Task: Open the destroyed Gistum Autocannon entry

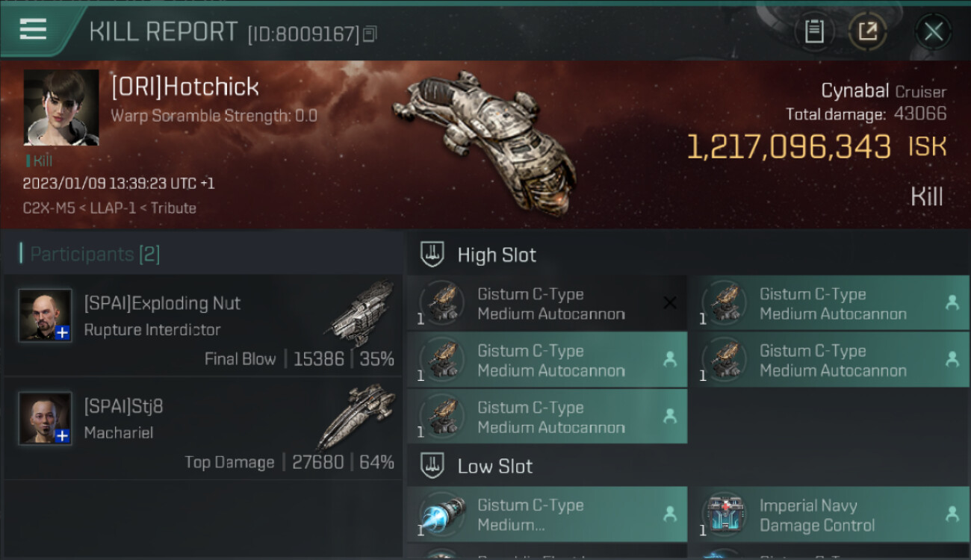Action: [547, 303]
